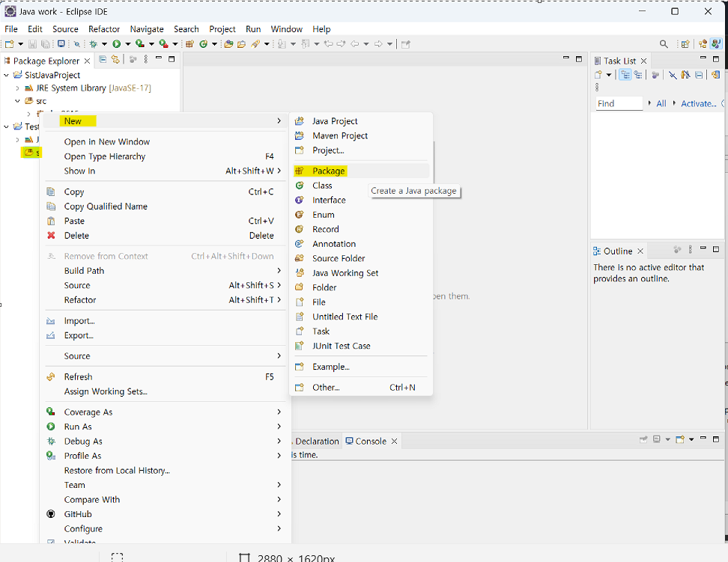Switch to the highlighted Java perspective button
Screen dimensions: 728x562
tap(717, 43)
